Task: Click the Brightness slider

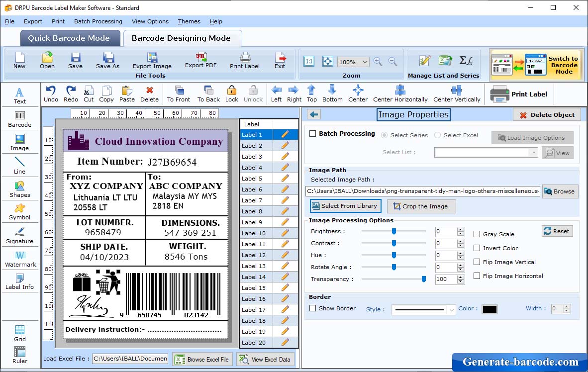Action: 393,231
